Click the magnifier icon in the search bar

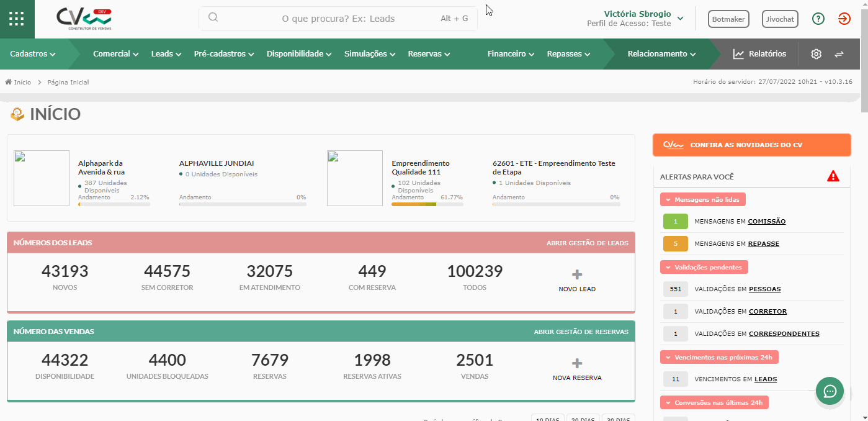coord(213,17)
